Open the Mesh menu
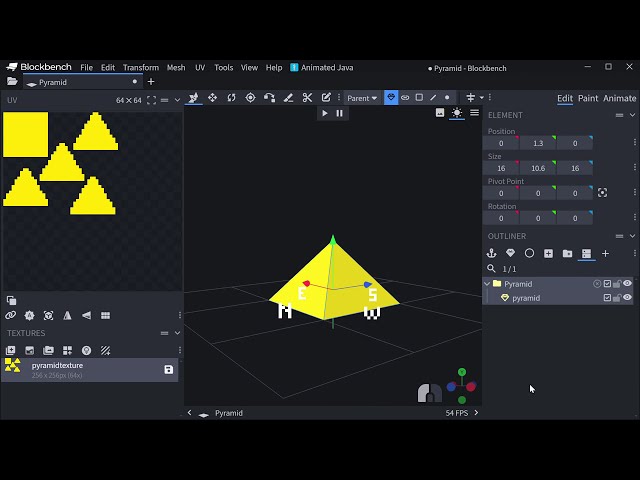The width and height of the screenshot is (640, 480). (176, 67)
